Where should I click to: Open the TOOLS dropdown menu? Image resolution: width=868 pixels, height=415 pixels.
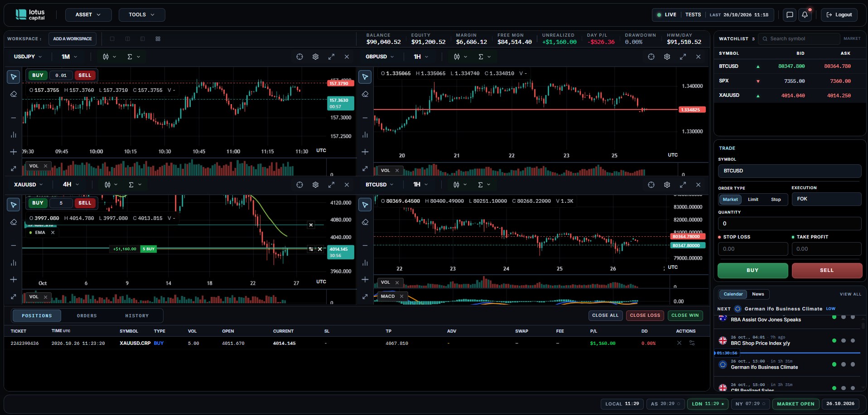[x=142, y=15]
